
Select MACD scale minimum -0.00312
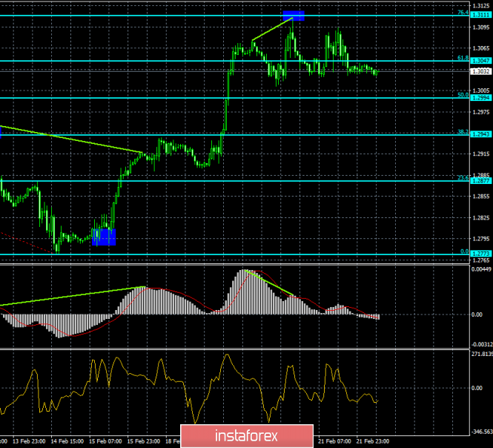[x=482, y=344]
